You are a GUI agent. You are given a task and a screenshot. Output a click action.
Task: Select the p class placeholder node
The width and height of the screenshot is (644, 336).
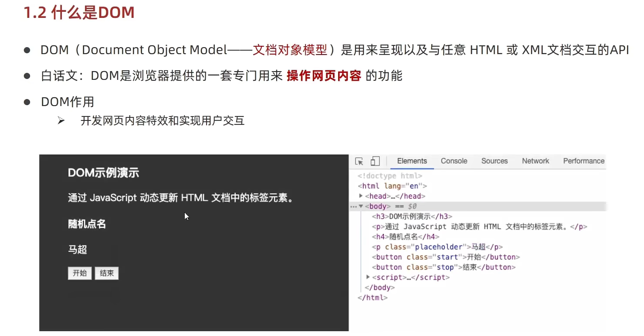coord(437,247)
